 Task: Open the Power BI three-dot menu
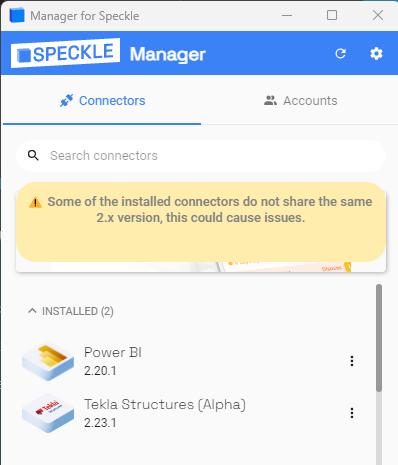coord(352,361)
